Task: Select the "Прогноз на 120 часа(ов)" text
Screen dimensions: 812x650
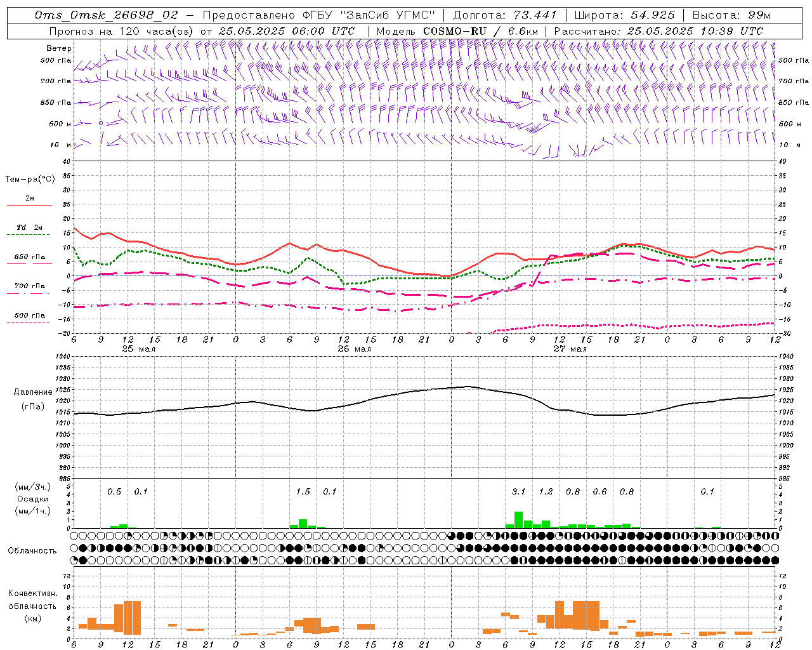Action: pyautogui.click(x=122, y=31)
